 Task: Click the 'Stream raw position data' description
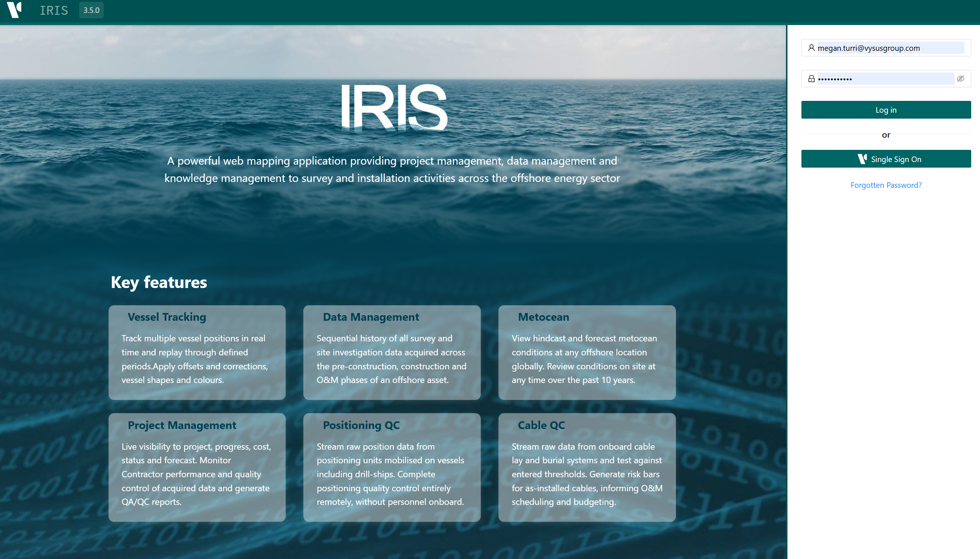coord(391,474)
